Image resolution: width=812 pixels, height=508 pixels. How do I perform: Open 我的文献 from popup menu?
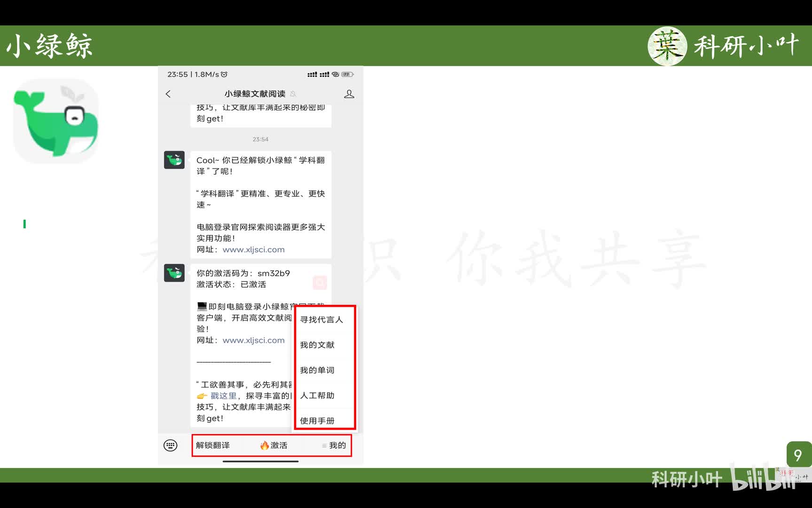tap(317, 345)
